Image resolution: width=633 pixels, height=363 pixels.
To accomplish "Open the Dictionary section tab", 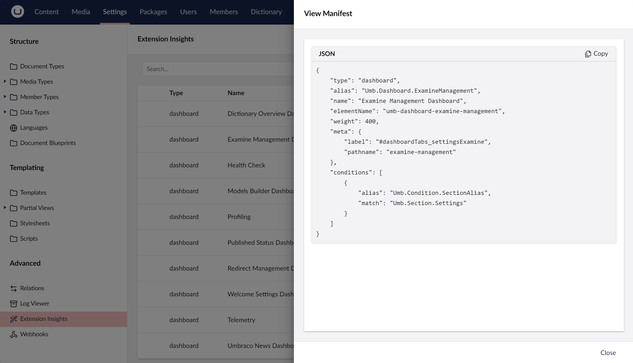I will point(266,12).
